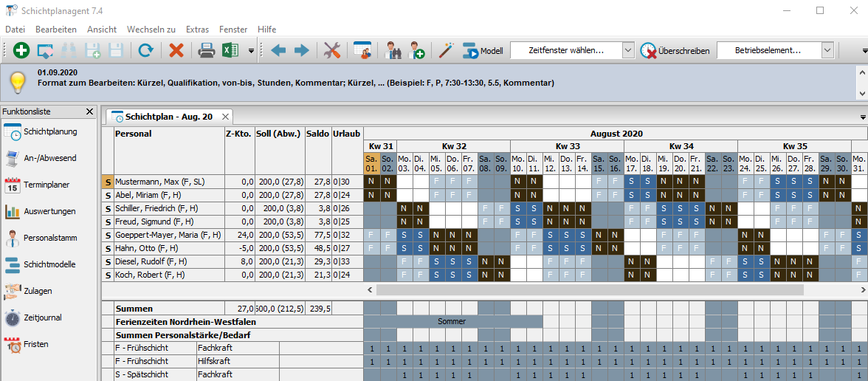Open Schichtmodelle in the function list
This screenshot has width=868, height=381.
click(39, 264)
